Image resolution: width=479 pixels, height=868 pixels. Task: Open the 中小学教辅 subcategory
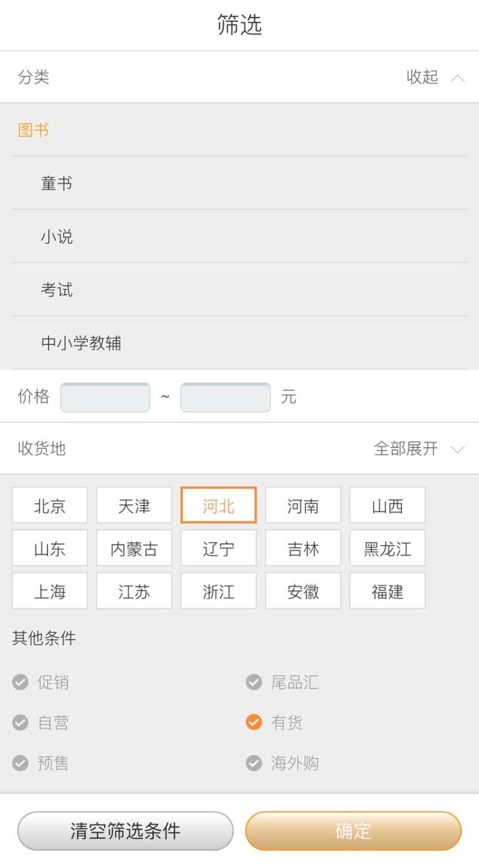coord(80,343)
